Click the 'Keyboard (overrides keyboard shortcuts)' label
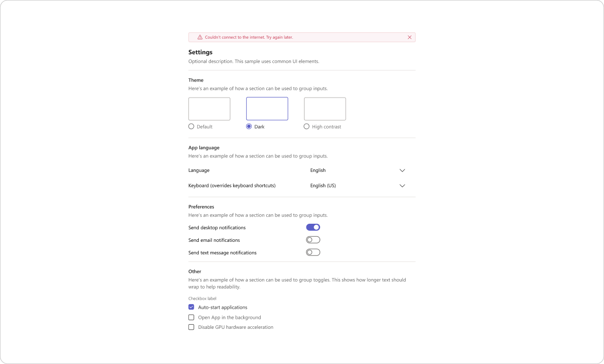The image size is (604, 364). click(232, 186)
